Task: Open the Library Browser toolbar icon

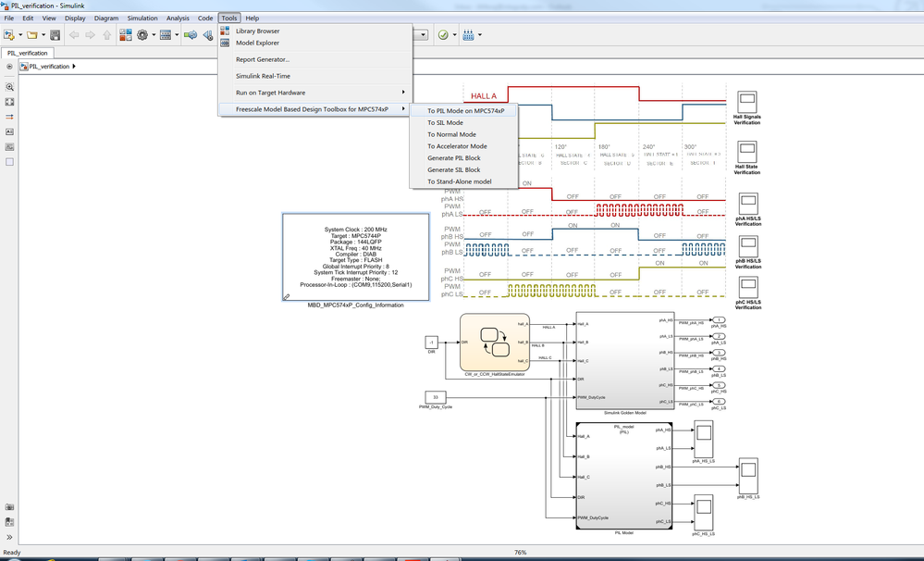Action: [x=125, y=35]
